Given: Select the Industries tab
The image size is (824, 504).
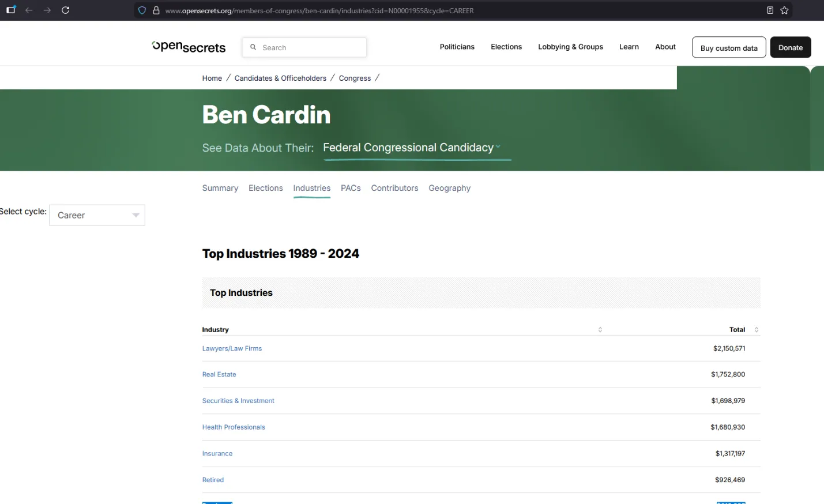Looking at the screenshot, I should (312, 188).
